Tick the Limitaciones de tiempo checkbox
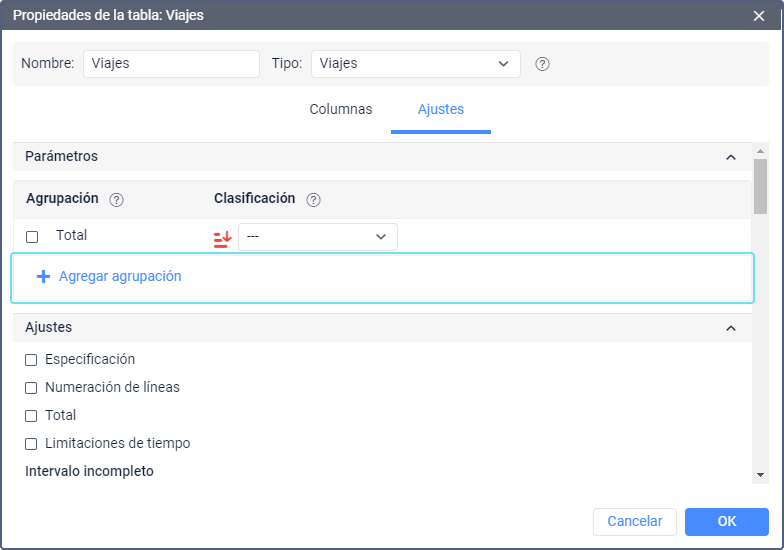Viewport: 784px width, 550px height. coord(32,444)
